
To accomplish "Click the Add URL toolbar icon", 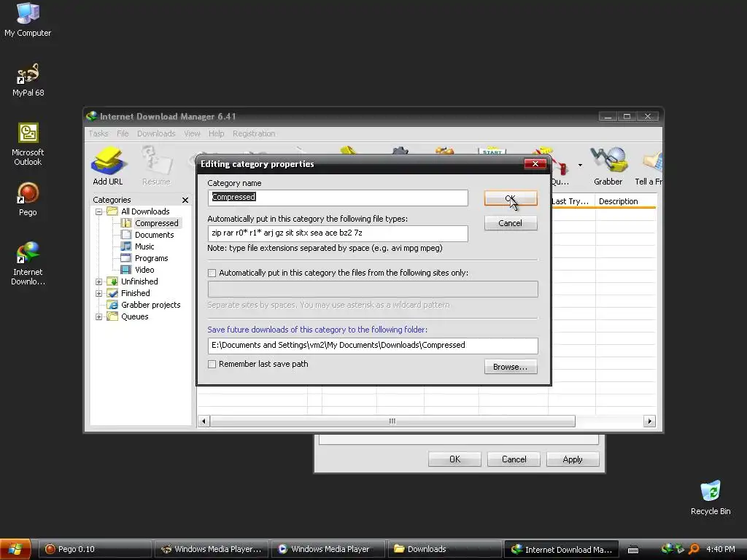I will [108, 166].
